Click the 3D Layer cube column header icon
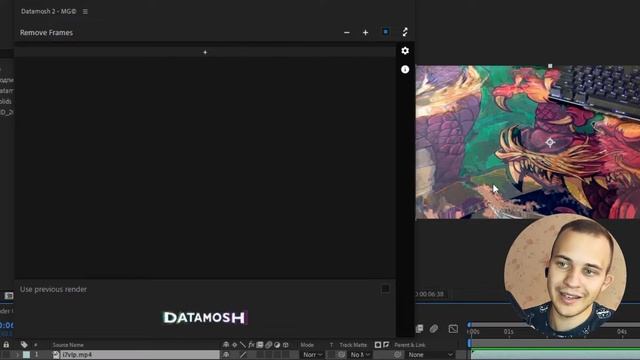Image resolution: width=640 pixels, height=360 pixels. click(x=286, y=345)
